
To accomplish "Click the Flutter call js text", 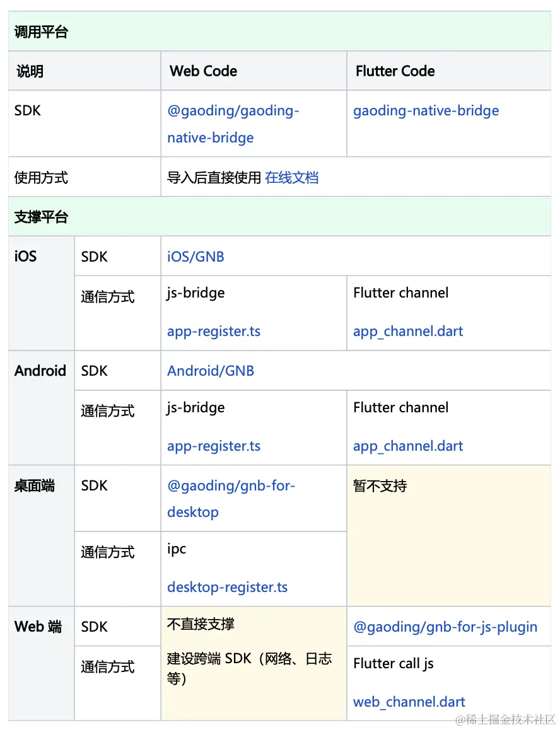I will click(394, 663).
